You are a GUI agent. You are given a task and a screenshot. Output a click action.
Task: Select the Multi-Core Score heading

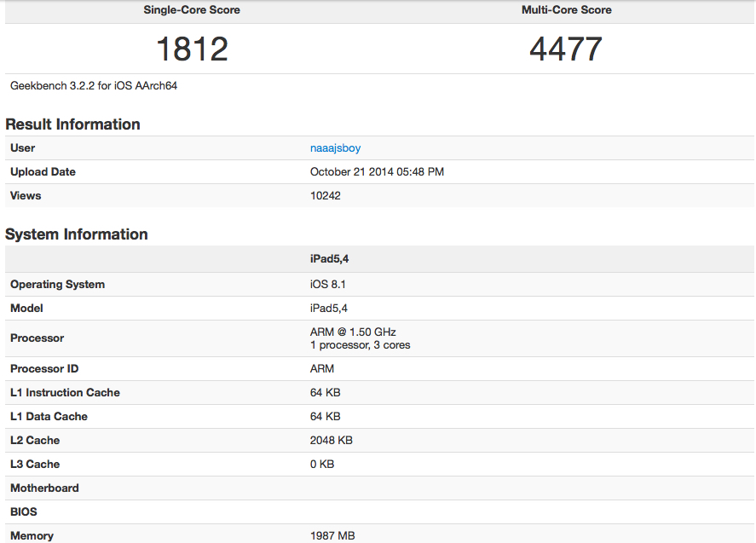[567, 10]
